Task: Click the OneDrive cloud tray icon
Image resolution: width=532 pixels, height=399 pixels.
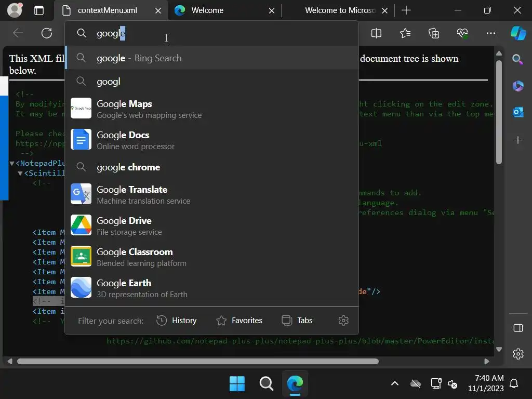Action: coord(415,384)
